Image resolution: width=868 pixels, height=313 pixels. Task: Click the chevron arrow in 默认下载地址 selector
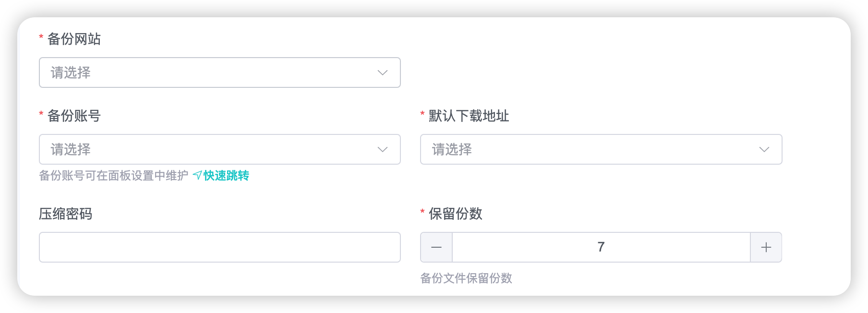tap(764, 149)
